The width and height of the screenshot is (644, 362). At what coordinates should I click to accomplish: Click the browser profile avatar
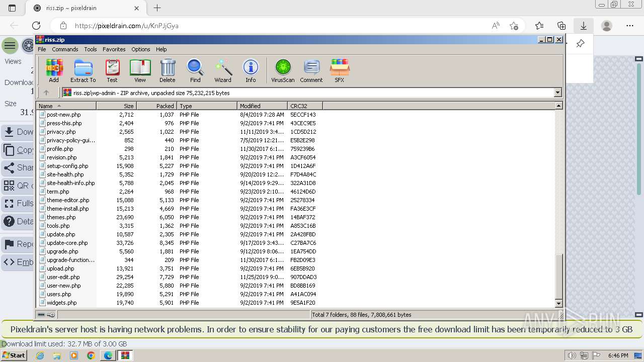[x=607, y=26]
